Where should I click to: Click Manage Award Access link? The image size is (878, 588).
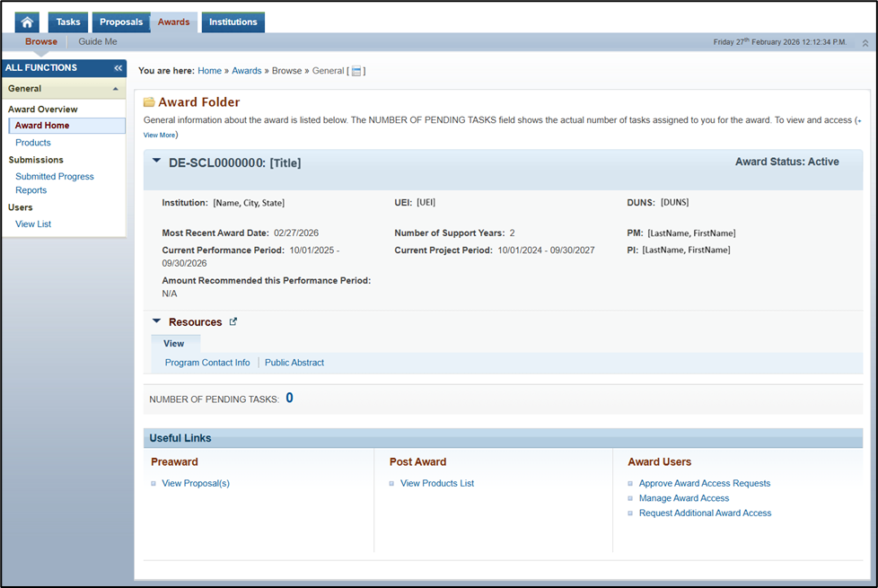pos(683,498)
